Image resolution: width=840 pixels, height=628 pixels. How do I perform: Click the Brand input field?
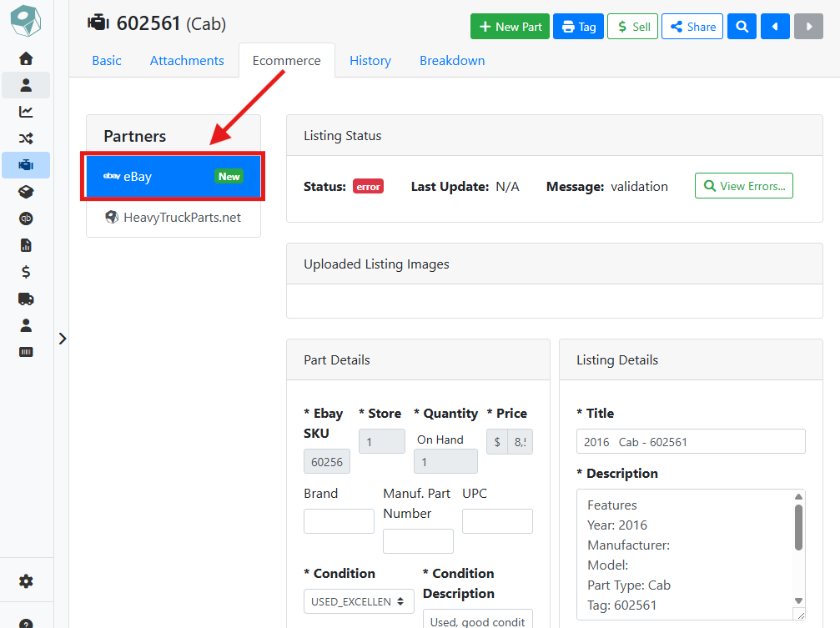tap(339, 521)
